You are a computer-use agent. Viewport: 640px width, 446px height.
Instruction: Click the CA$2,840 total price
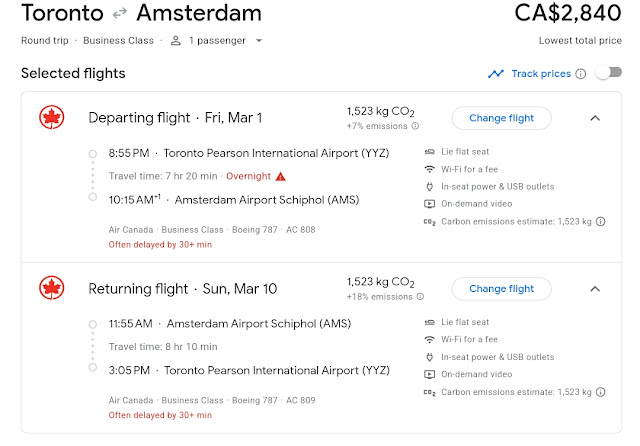[x=570, y=14]
